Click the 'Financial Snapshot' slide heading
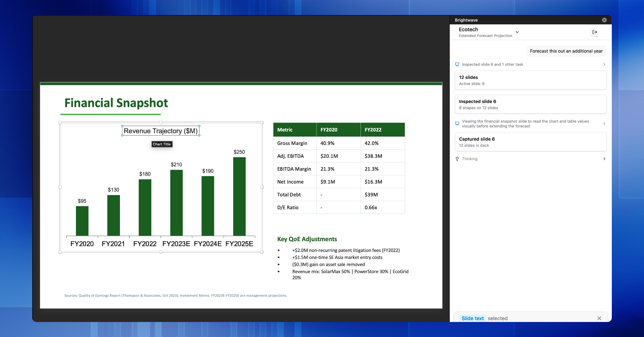This screenshot has width=644, height=337. point(116,103)
